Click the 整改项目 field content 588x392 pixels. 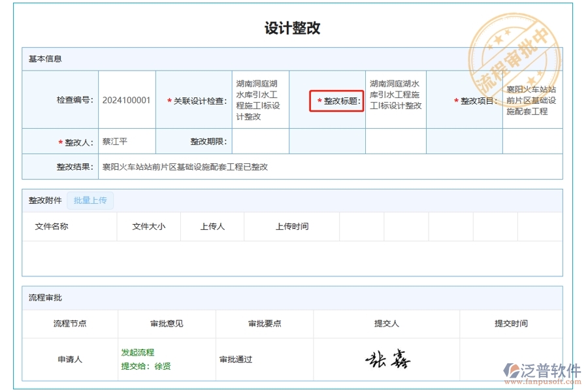point(531,100)
